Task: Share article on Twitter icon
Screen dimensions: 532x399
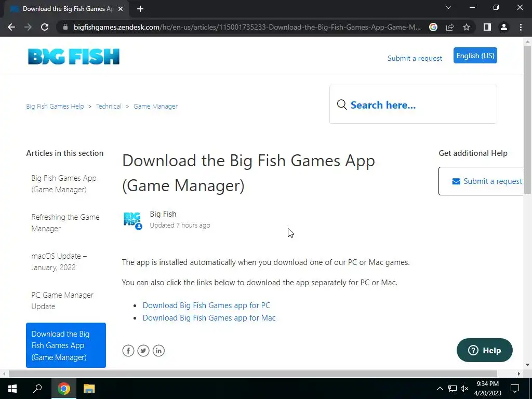Action: click(143, 351)
